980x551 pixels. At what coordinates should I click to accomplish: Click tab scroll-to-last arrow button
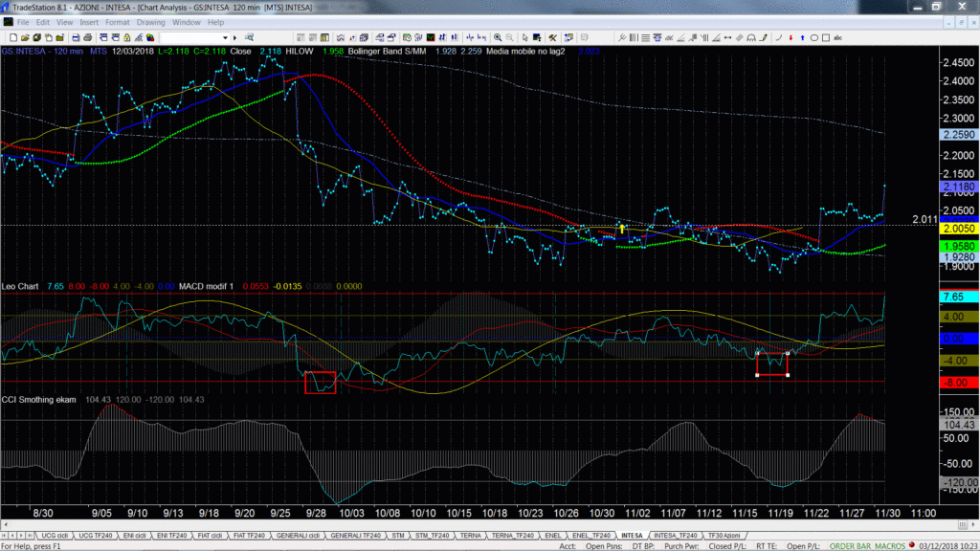[29, 536]
